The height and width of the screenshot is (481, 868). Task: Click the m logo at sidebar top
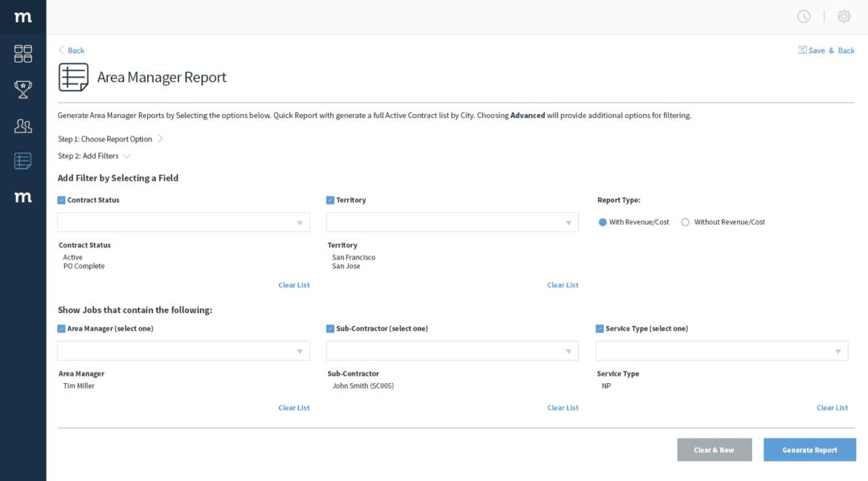(x=23, y=16)
